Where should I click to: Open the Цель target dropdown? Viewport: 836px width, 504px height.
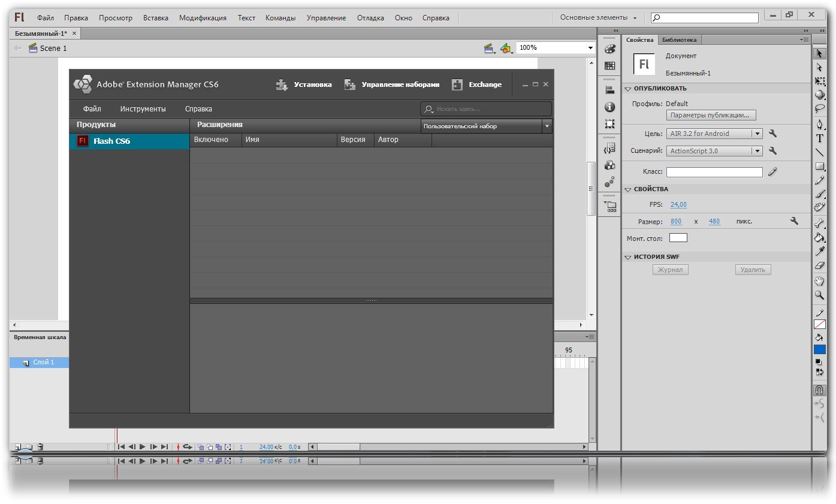pos(714,134)
